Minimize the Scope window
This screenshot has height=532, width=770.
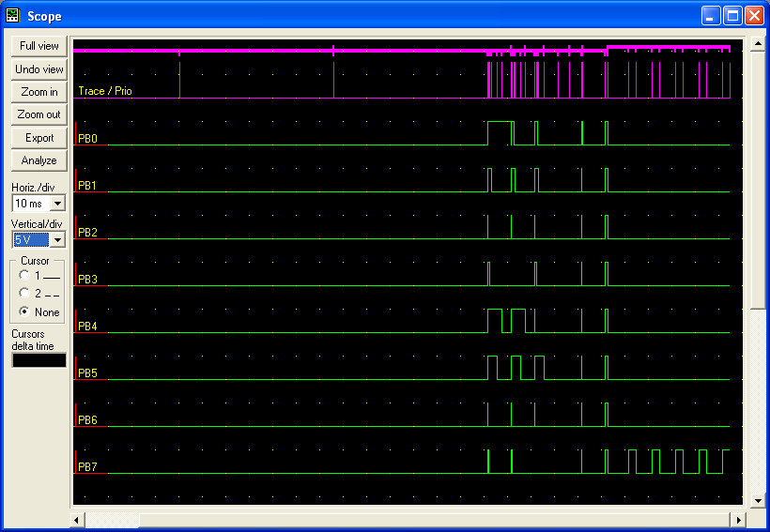[x=711, y=16]
